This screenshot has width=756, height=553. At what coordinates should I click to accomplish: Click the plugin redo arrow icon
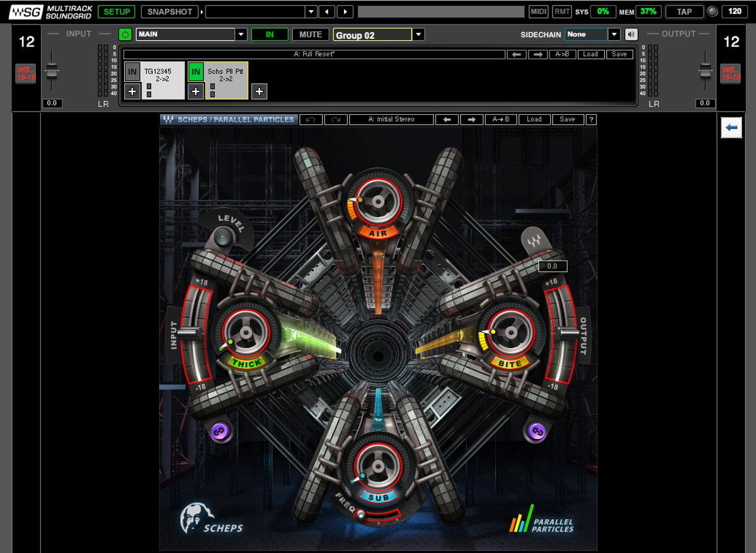335,119
